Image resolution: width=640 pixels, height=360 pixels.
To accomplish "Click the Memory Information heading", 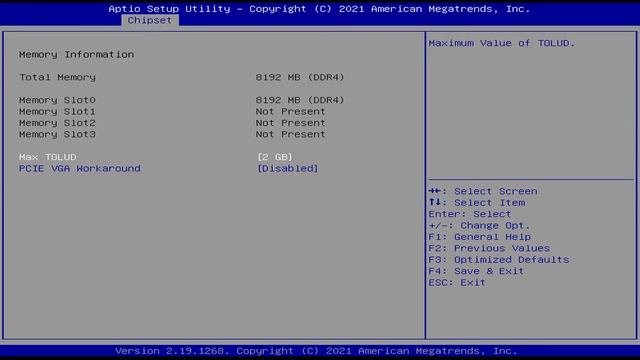I will [76, 54].
